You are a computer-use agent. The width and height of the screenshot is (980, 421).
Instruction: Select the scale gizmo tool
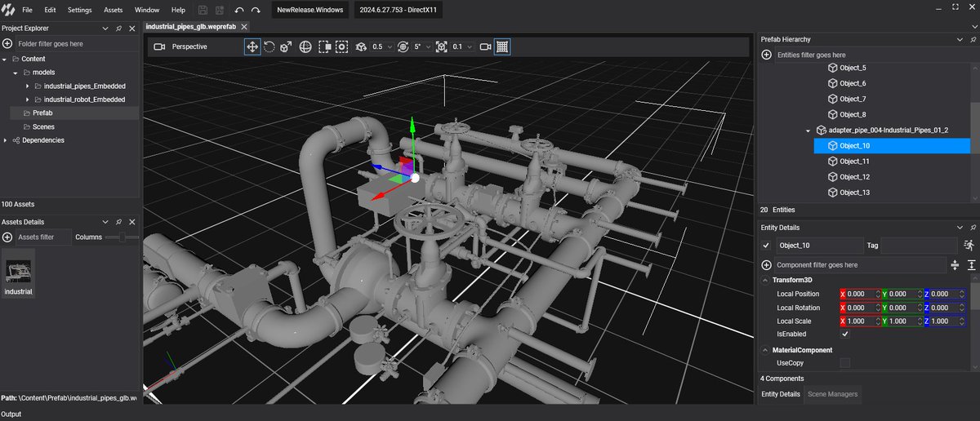[x=286, y=47]
